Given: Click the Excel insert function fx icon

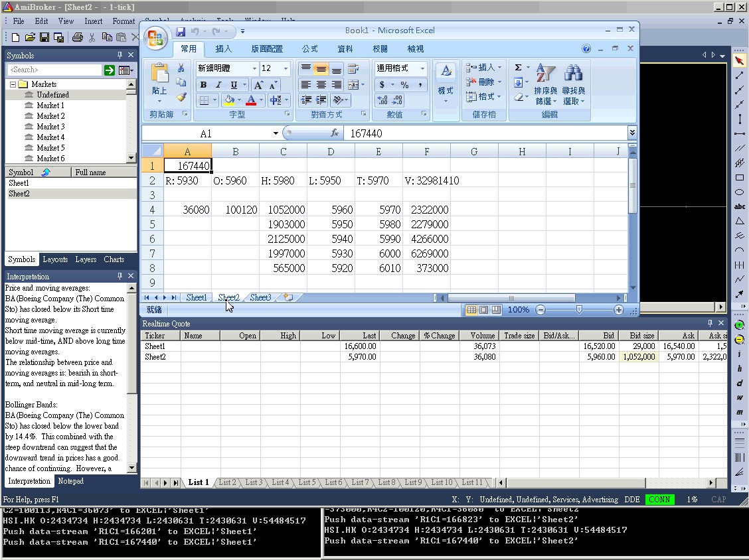Looking at the screenshot, I should (335, 133).
